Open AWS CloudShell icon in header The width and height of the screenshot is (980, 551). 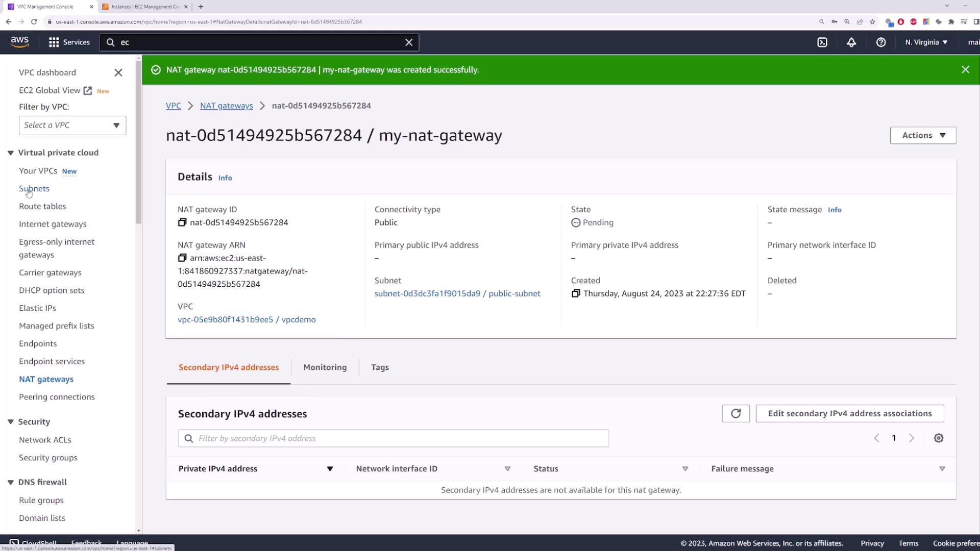click(822, 42)
